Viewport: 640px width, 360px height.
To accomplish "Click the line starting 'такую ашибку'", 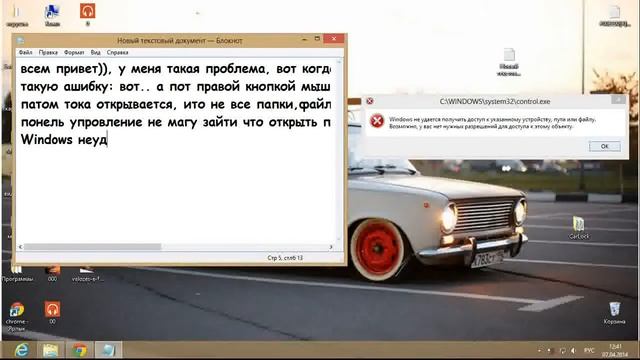I will pyautogui.click(x=176, y=87).
